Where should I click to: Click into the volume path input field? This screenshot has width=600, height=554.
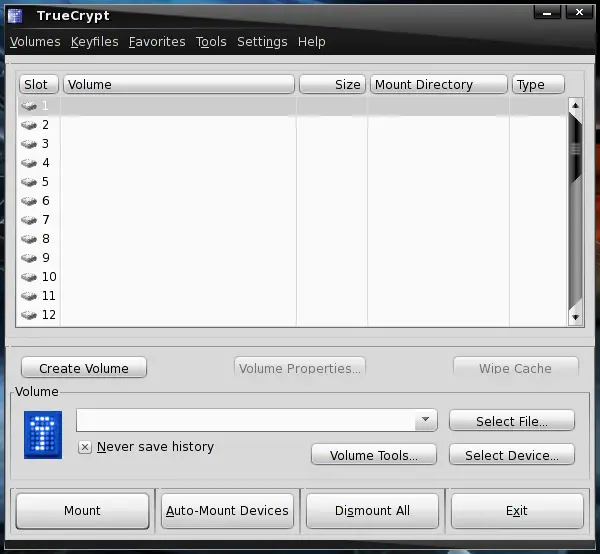coord(246,420)
